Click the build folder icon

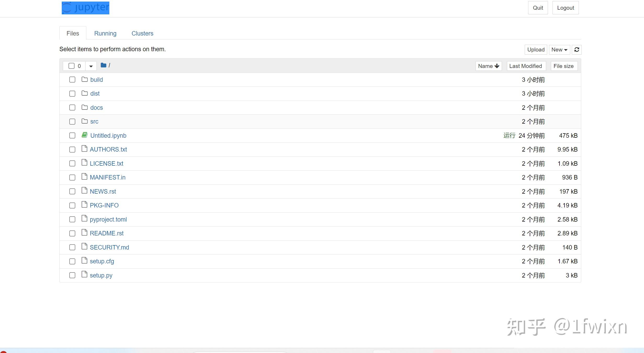pos(84,79)
